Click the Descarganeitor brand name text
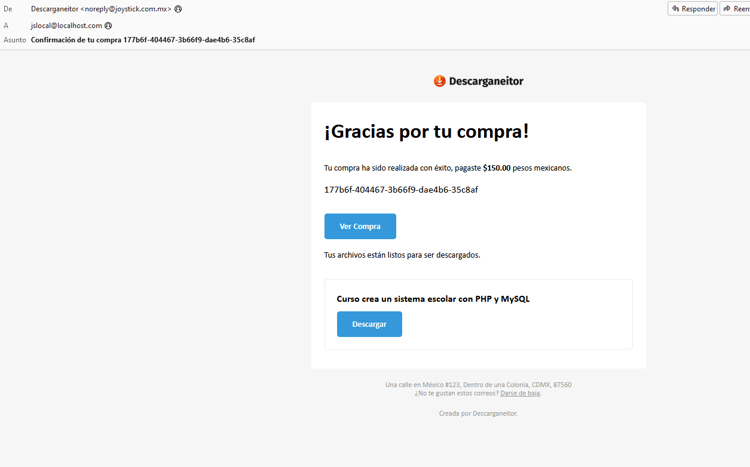This screenshot has height=467, width=750. point(486,81)
